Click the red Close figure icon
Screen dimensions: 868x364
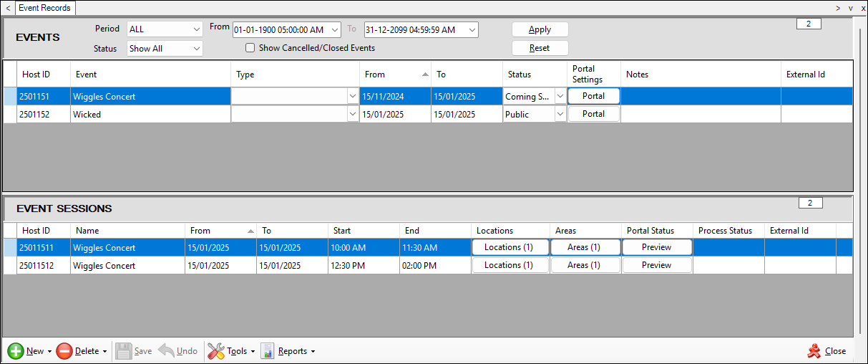(814, 351)
